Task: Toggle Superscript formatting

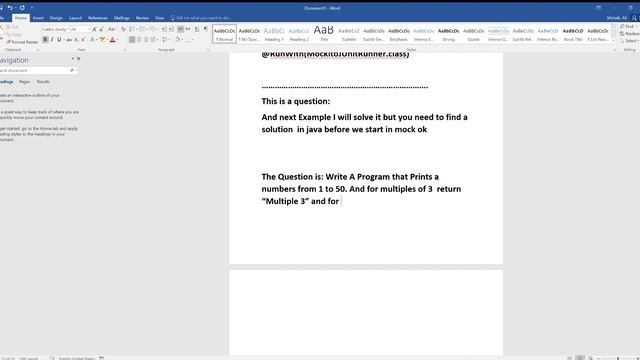Action: tap(83, 40)
